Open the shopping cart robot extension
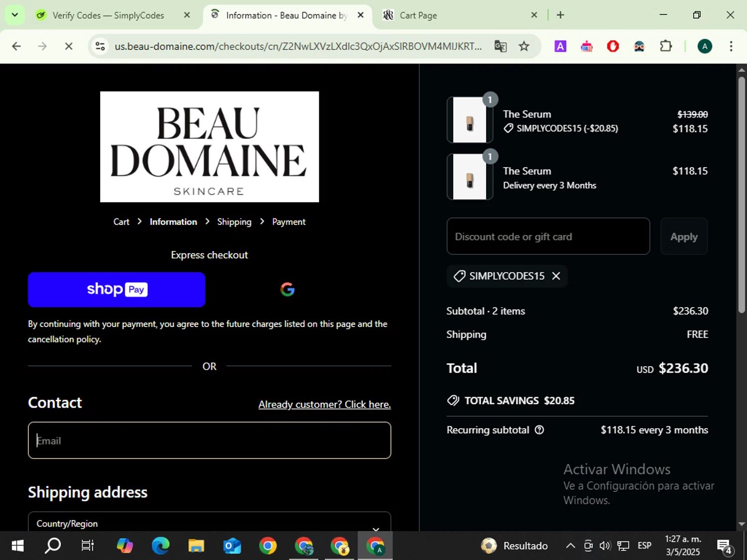The image size is (747, 560). point(587,46)
